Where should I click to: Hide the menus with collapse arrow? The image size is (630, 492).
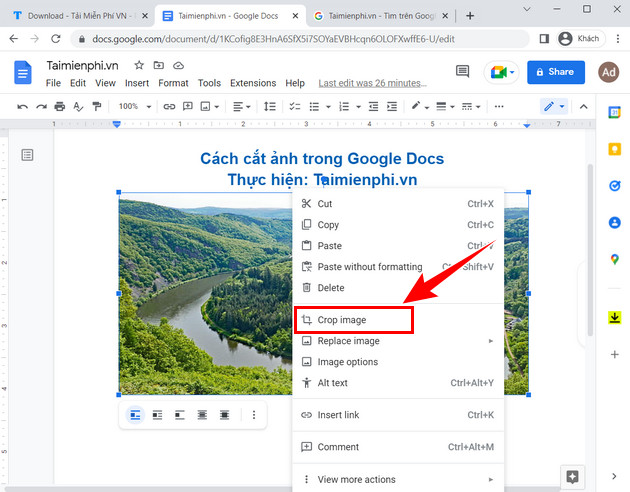tap(583, 106)
